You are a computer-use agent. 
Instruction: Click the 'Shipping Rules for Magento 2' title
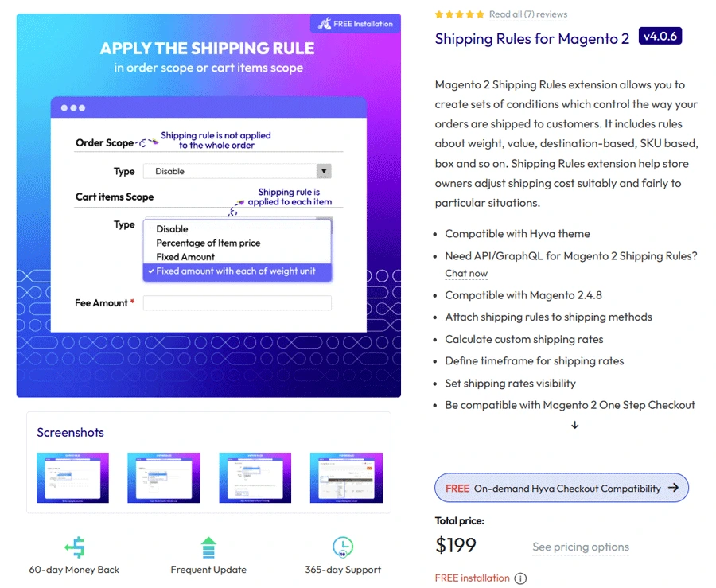pos(531,38)
